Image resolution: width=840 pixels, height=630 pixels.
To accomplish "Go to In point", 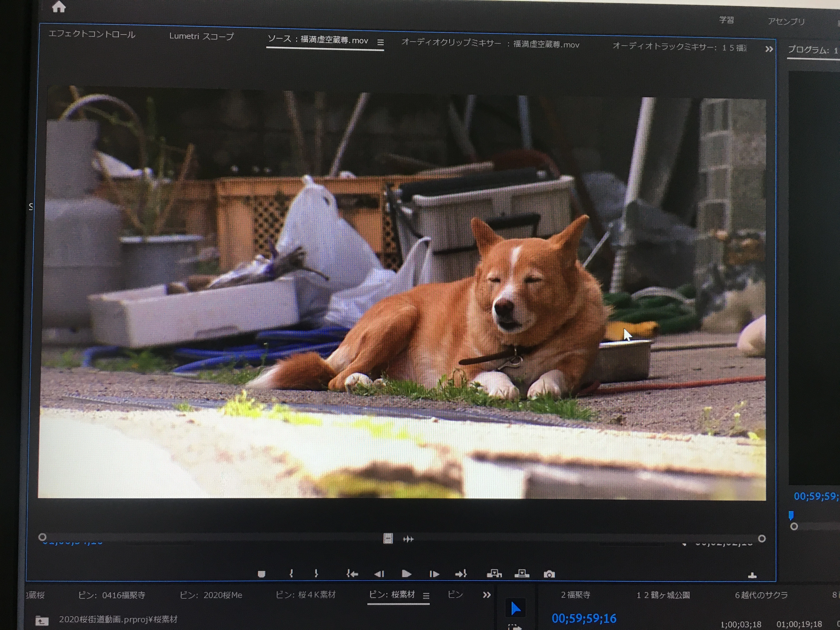I will click(x=352, y=574).
